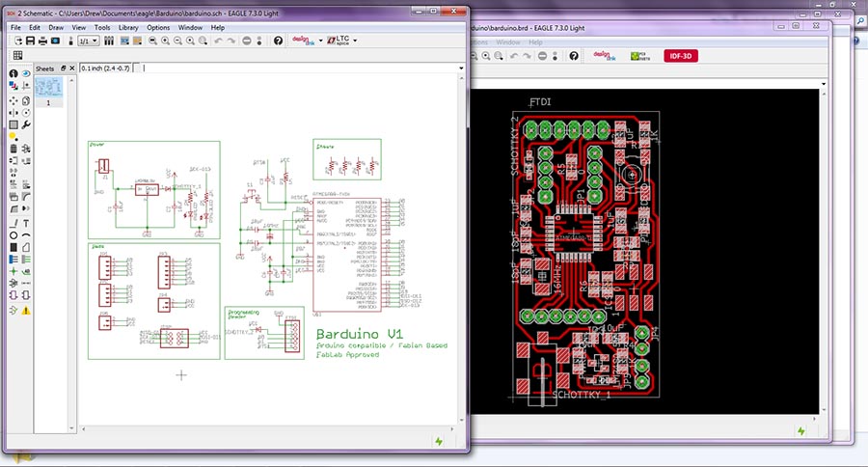
Task: Expand the LTC spice dropdown arrow
Action: pos(355,41)
